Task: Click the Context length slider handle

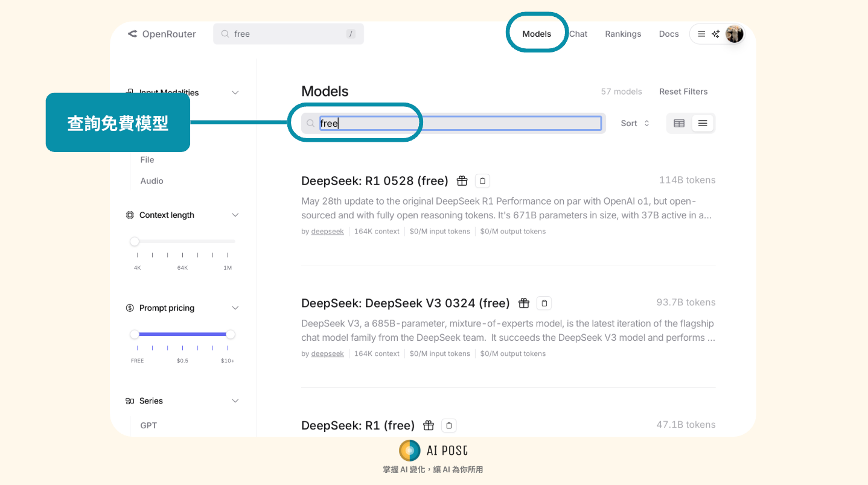Action: (135, 241)
